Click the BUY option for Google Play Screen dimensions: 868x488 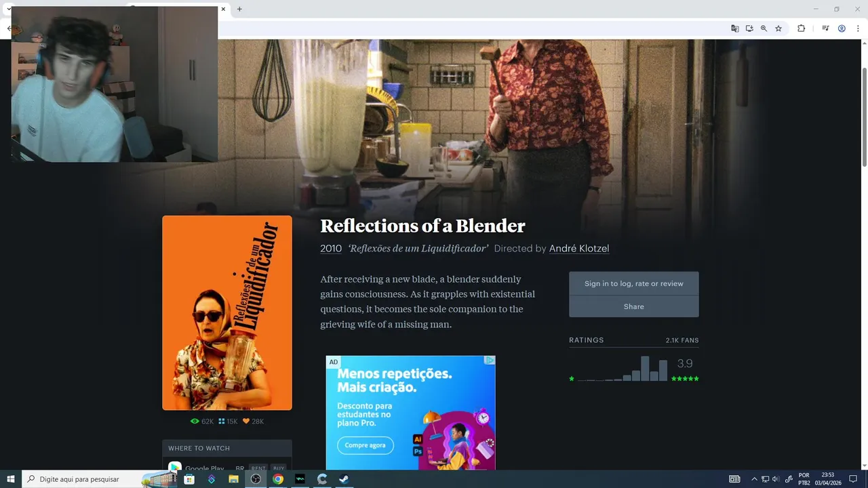click(x=279, y=468)
